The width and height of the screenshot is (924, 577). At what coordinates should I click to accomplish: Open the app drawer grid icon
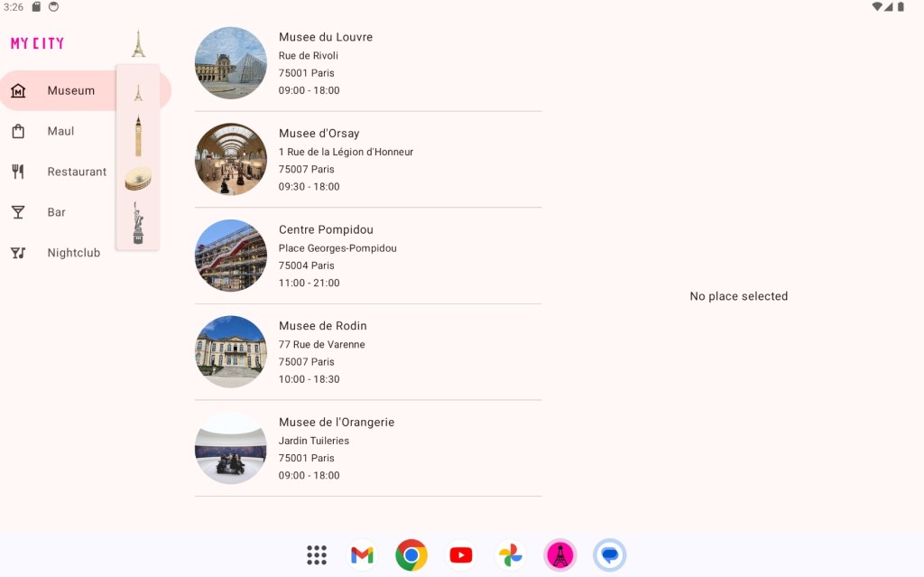[317, 554]
